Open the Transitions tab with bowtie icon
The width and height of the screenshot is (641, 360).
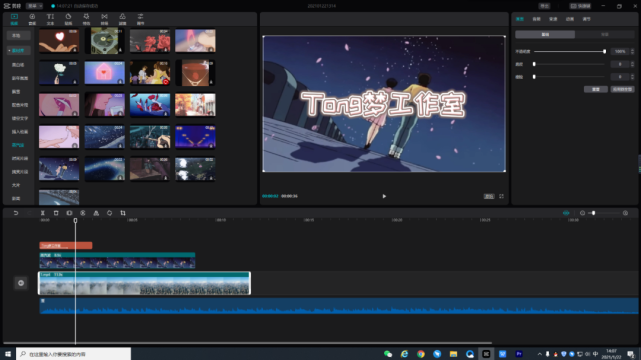point(104,19)
